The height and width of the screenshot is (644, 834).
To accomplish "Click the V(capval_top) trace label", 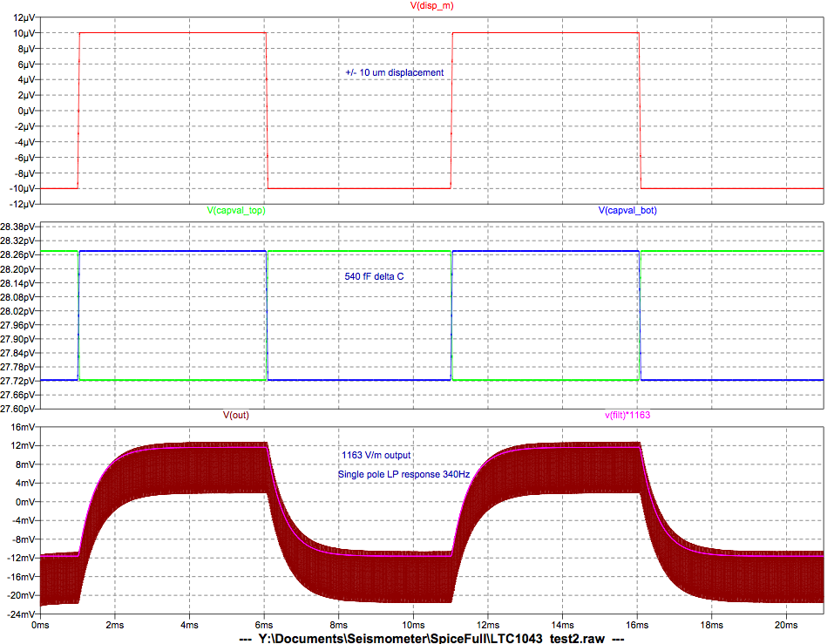I will (236, 210).
